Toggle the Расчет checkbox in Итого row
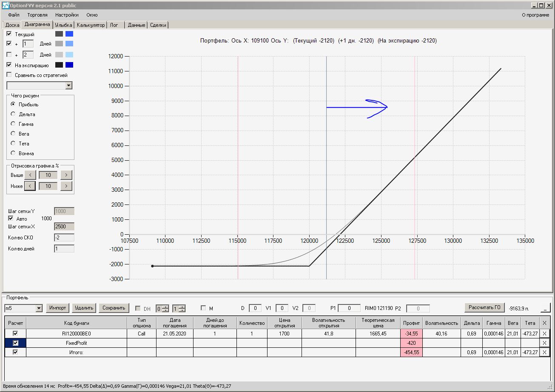This screenshot has height=392, width=555. (16, 352)
